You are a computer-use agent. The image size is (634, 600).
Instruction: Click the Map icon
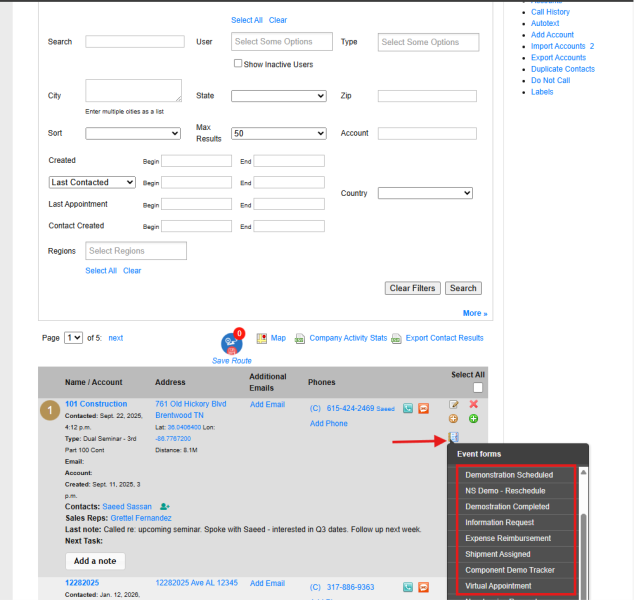coord(262,338)
